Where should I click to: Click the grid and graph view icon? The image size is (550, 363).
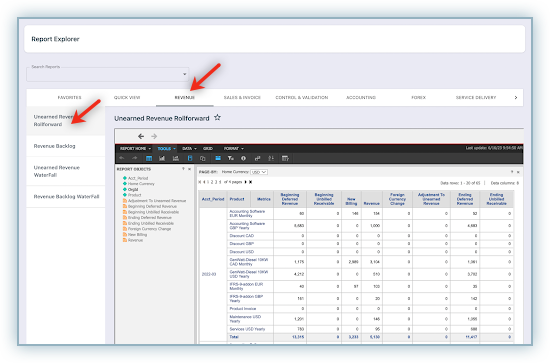(176, 159)
